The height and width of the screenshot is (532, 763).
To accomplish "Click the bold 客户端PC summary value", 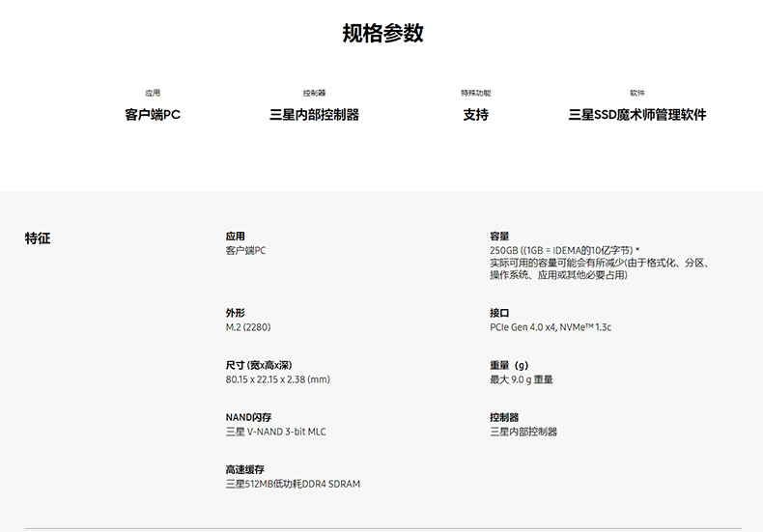I will click(153, 115).
